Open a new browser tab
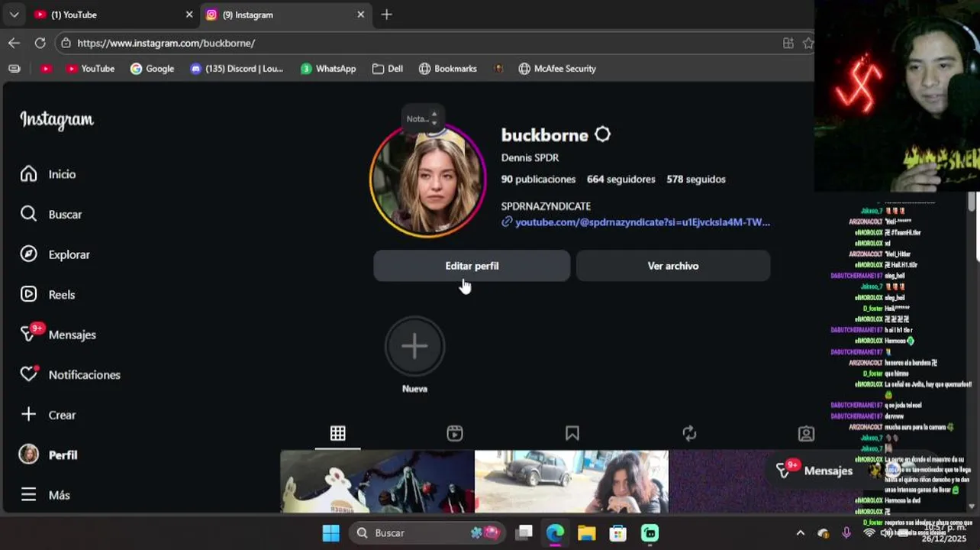 pyautogui.click(x=386, y=15)
